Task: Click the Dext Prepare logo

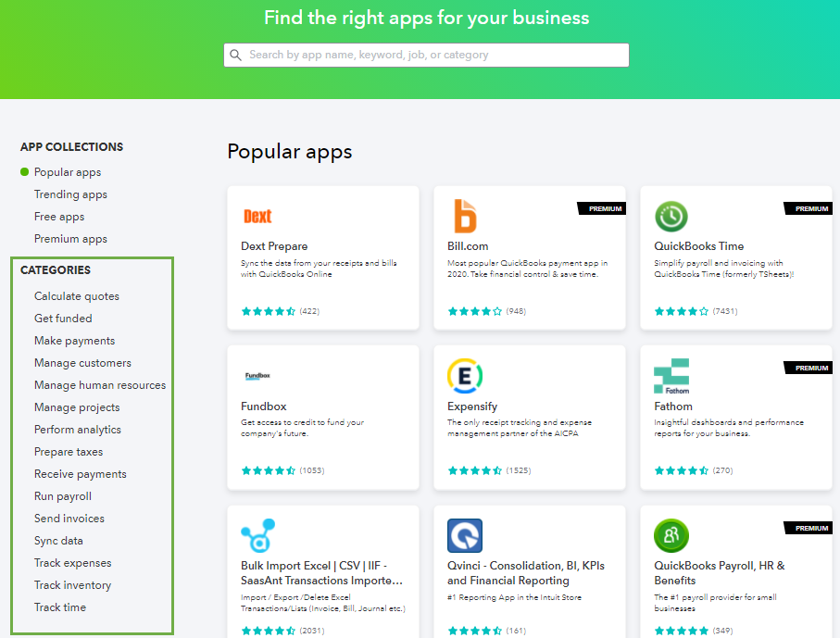Action: (x=257, y=216)
